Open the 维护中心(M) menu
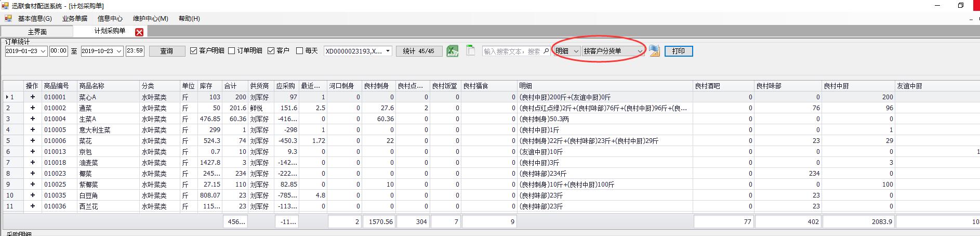Viewport: 980px width, 236px height. click(x=151, y=19)
